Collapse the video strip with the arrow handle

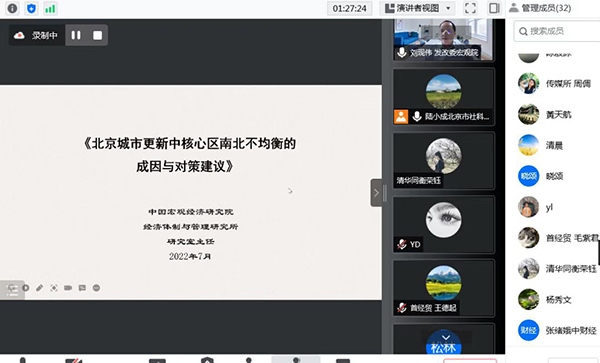pyautogui.click(x=376, y=193)
